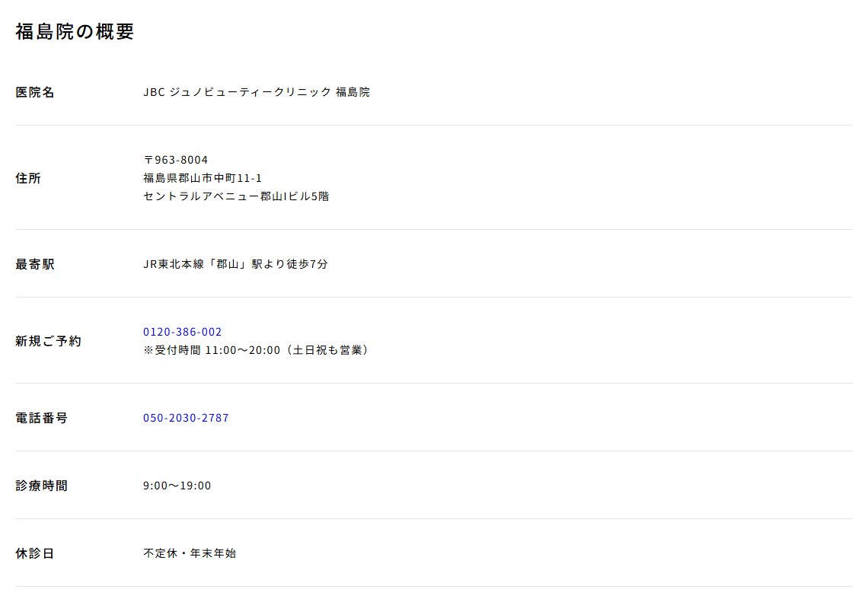Viewport: 868px width, 602px height.
Task: Click the 医院名 row label
Action: point(35,92)
